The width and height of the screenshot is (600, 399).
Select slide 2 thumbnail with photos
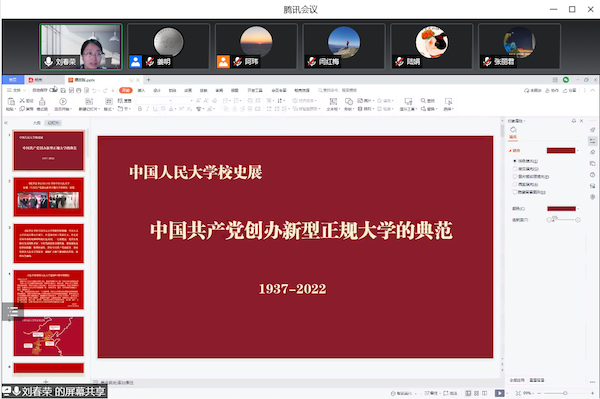pos(49,197)
